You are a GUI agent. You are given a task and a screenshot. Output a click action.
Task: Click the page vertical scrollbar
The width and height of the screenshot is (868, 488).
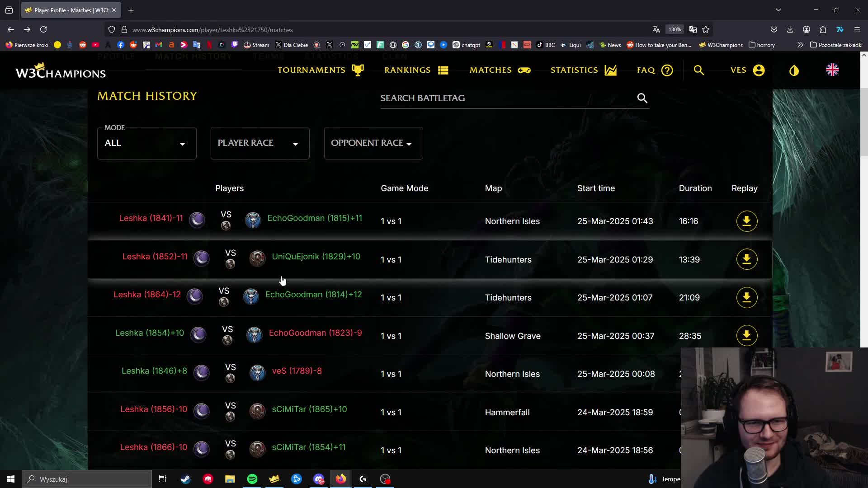(x=864, y=122)
